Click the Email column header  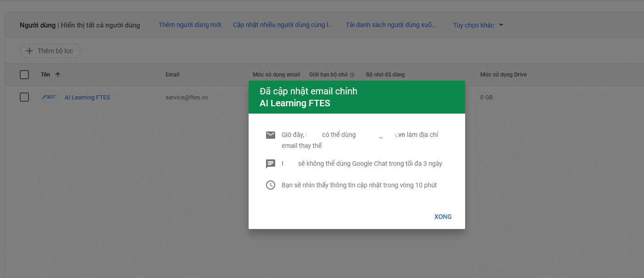pos(172,75)
